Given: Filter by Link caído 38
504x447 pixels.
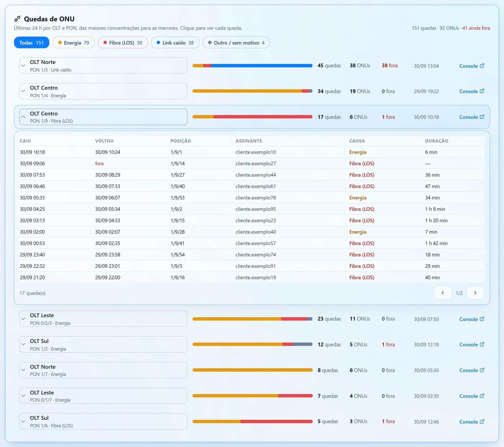Looking at the screenshot, I should tap(175, 43).
